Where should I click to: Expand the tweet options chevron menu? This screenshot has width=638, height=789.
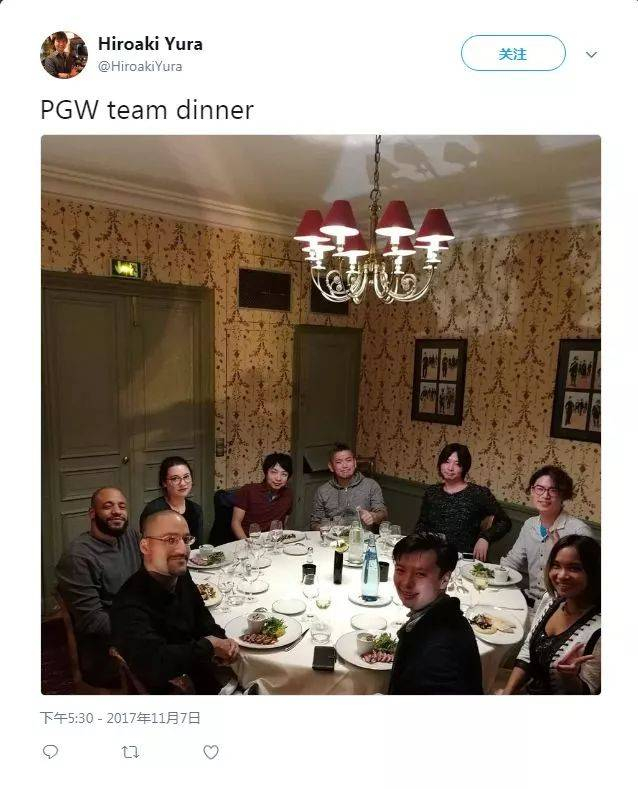592,54
